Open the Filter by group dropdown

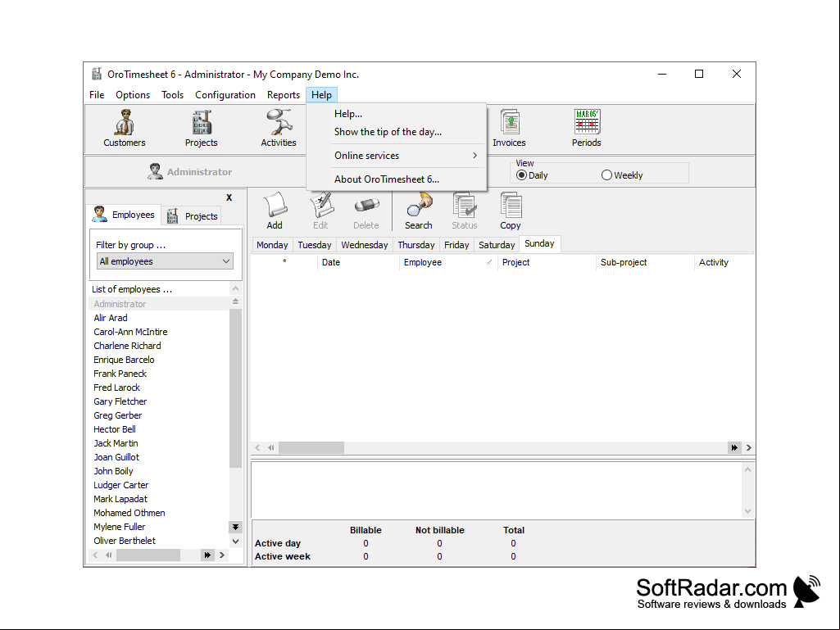pos(165,261)
